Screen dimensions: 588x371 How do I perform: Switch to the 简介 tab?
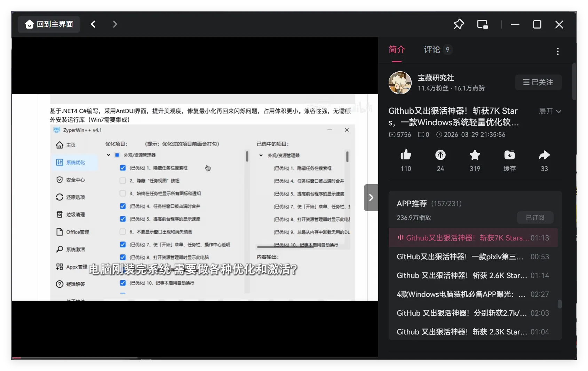[397, 50]
